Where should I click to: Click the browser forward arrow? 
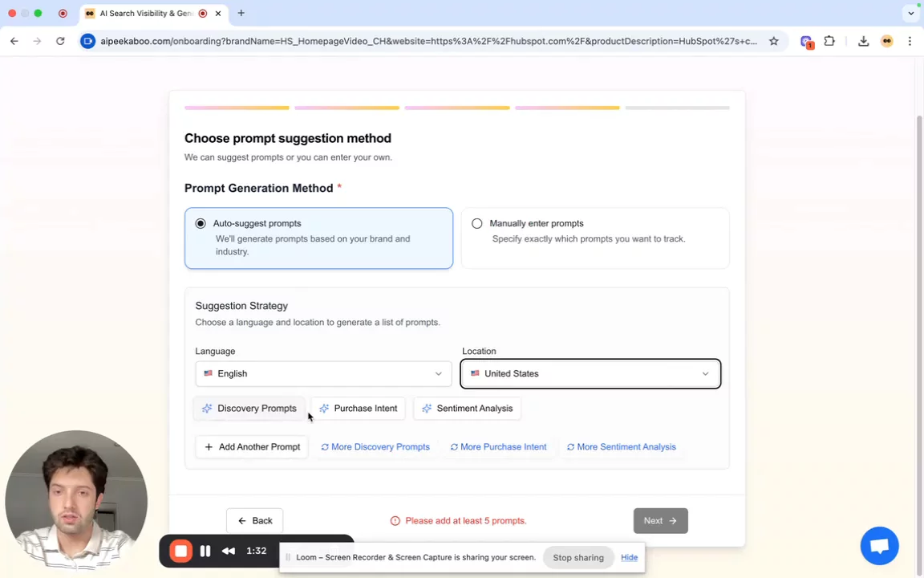tap(37, 41)
